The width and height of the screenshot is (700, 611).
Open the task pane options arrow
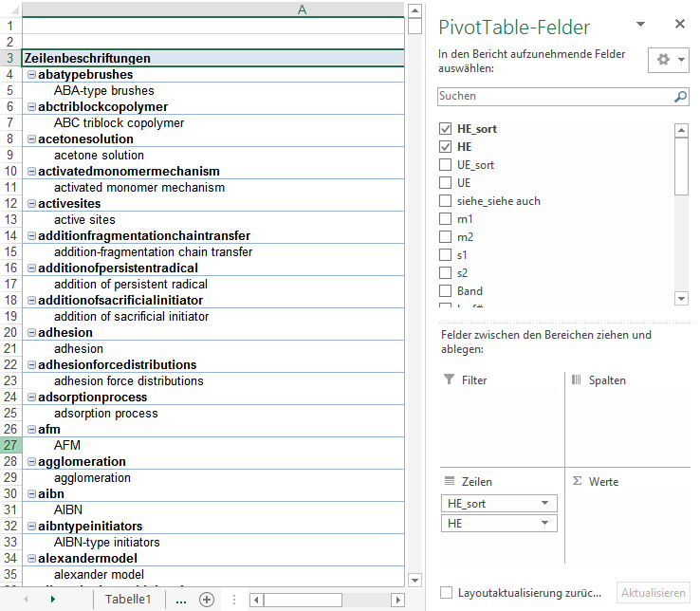coord(641,25)
